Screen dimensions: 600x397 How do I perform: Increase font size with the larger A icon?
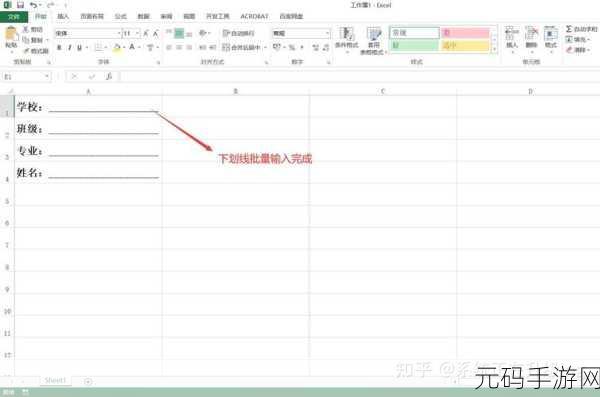[146, 34]
